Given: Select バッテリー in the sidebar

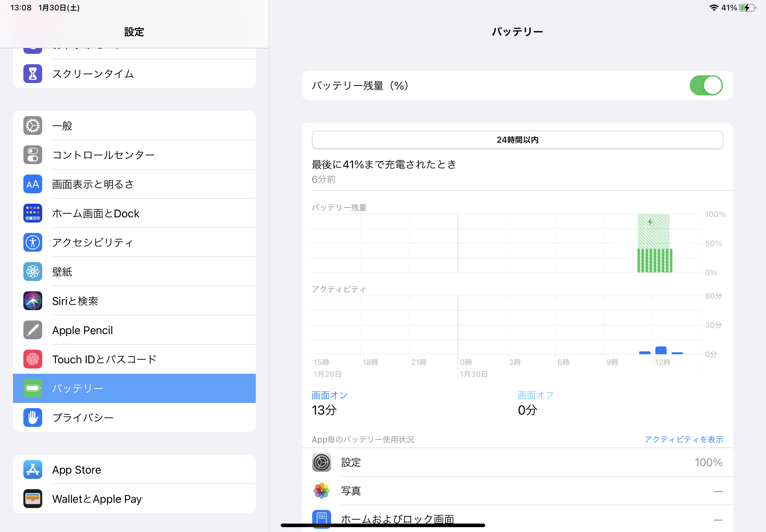Looking at the screenshot, I should [x=134, y=388].
